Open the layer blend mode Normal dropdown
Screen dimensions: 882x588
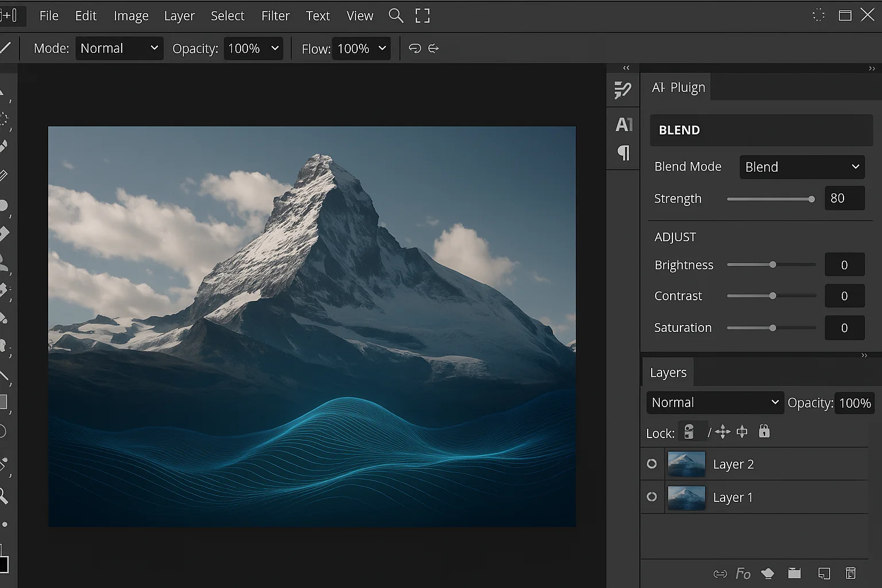click(715, 403)
